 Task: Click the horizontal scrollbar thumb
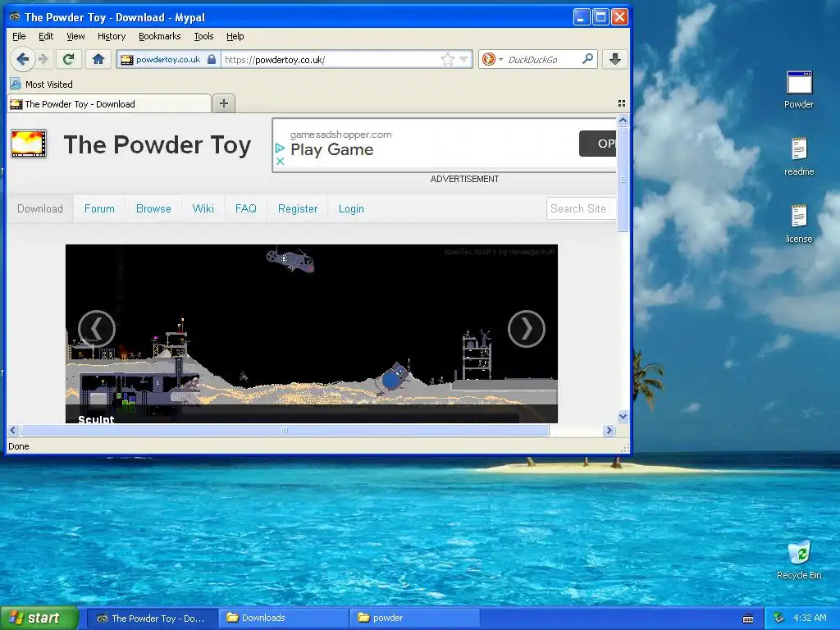point(285,430)
